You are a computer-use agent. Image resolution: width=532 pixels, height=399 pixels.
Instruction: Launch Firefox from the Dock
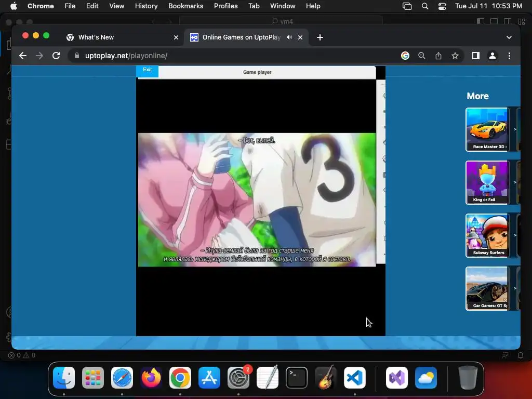click(x=151, y=378)
